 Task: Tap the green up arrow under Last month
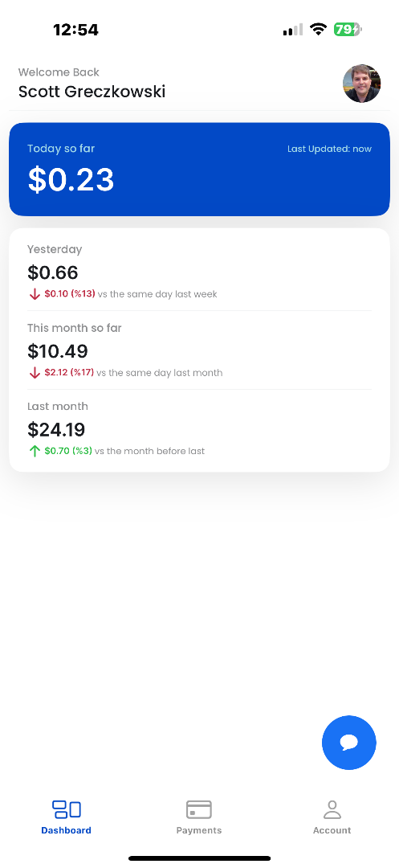point(35,451)
